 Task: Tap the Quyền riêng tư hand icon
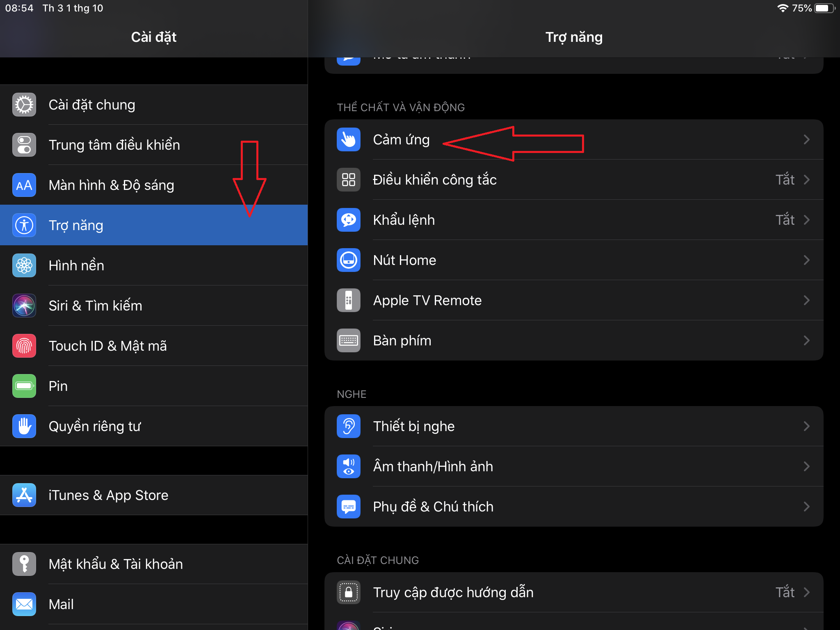pyautogui.click(x=24, y=426)
